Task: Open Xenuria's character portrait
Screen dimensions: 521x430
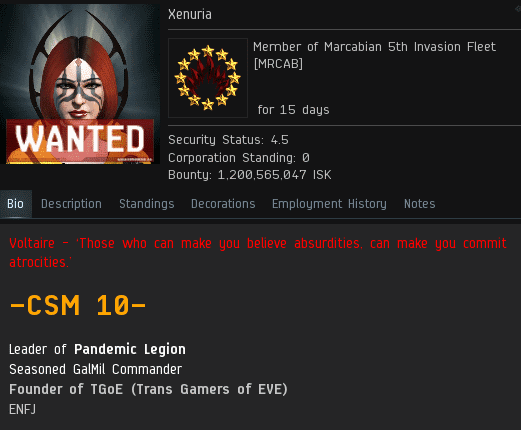Action: tap(80, 84)
